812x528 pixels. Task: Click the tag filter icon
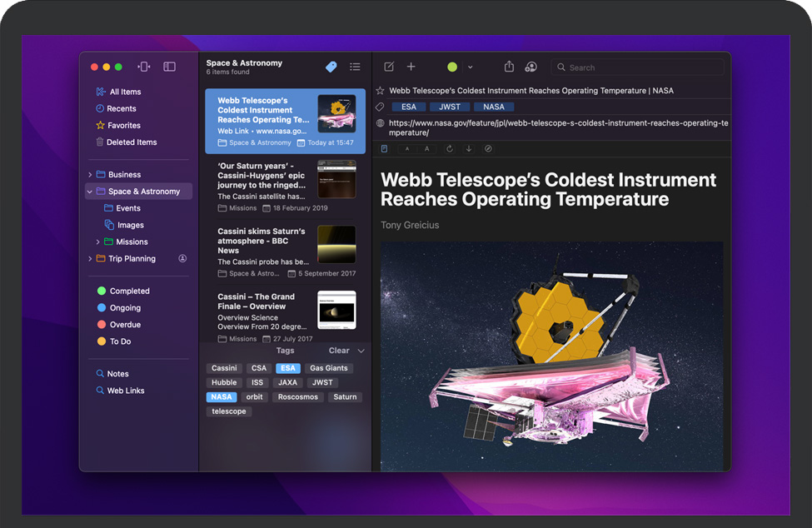pos(331,67)
